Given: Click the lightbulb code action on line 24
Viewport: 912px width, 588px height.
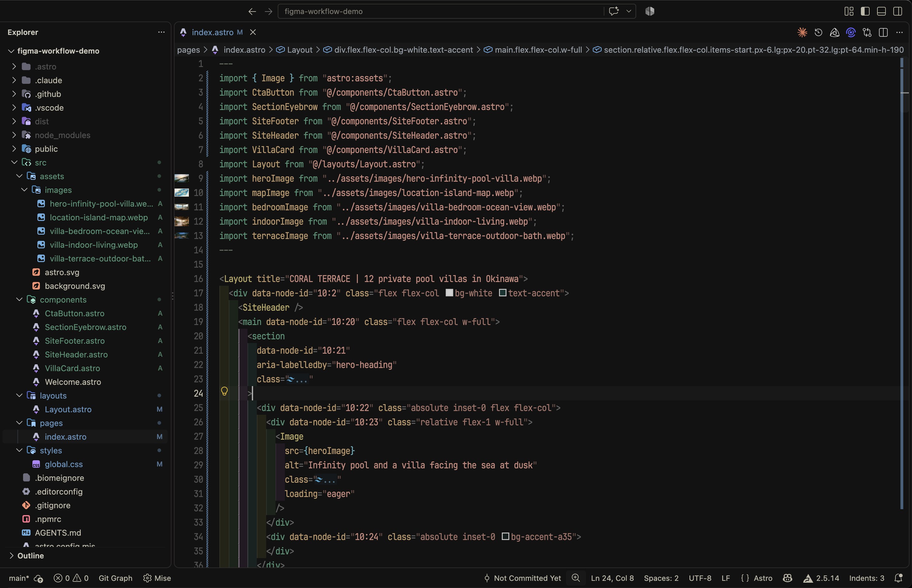Looking at the screenshot, I should (224, 391).
